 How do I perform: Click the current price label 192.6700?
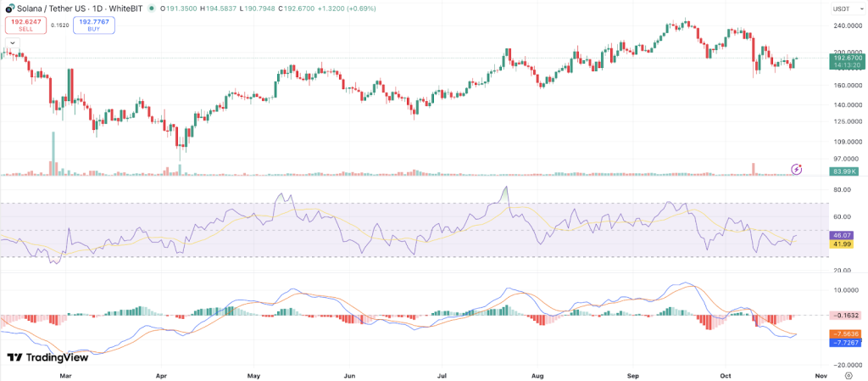click(x=847, y=58)
